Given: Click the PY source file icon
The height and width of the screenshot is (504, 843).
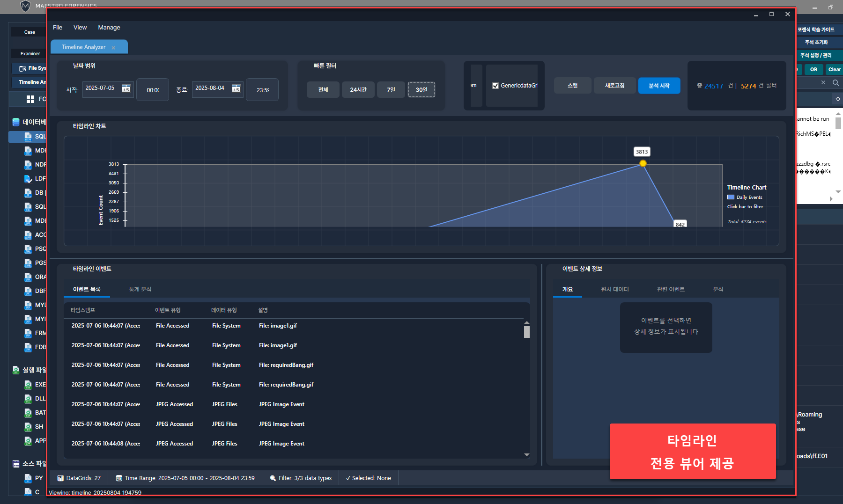Looking at the screenshot, I should coord(28,478).
